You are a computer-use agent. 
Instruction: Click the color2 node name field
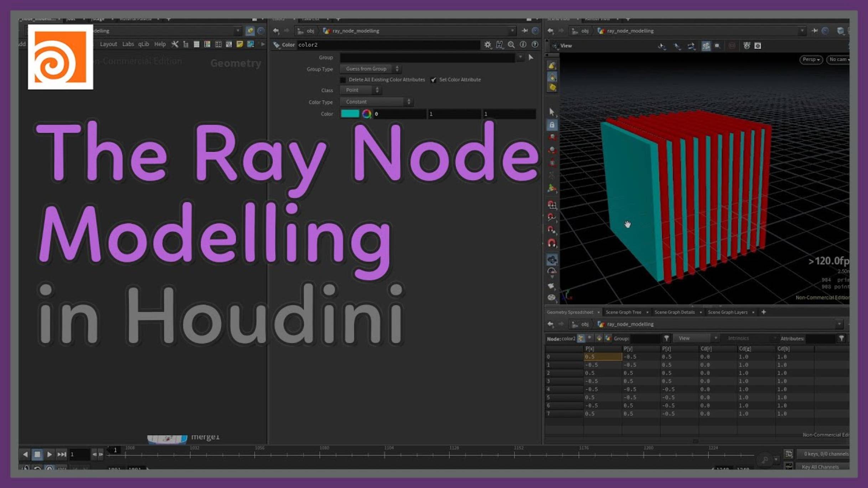pyautogui.click(x=388, y=45)
